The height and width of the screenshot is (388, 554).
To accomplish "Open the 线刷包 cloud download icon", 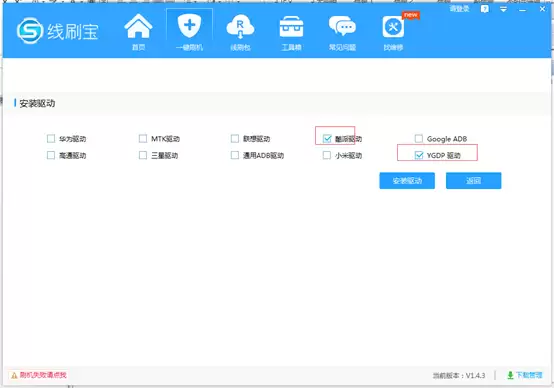I will point(240,27).
